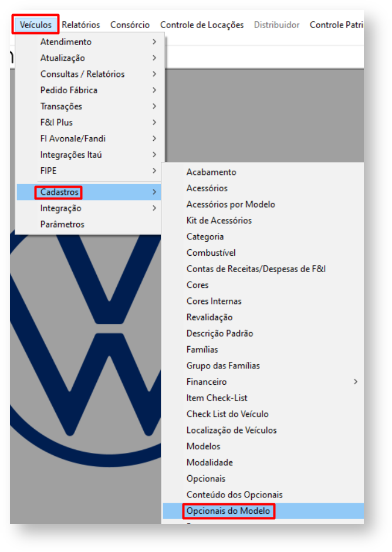
Task: Click chevron next to Atendimento
Action: [x=154, y=42]
